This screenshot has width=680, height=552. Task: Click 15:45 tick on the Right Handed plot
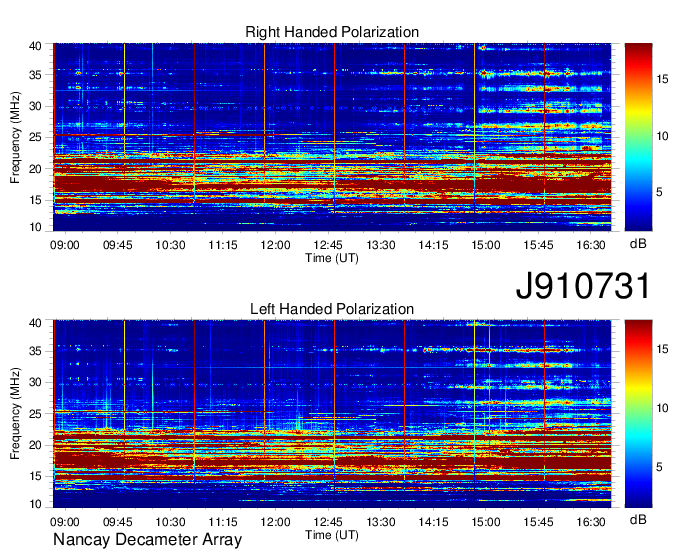(x=539, y=245)
